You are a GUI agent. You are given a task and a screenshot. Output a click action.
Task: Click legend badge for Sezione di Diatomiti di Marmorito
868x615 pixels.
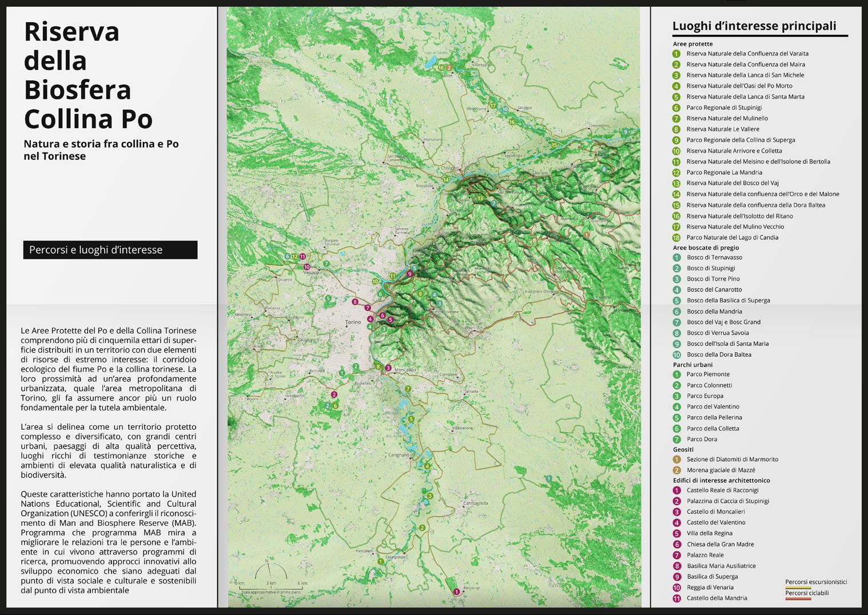pyautogui.click(x=677, y=459)
